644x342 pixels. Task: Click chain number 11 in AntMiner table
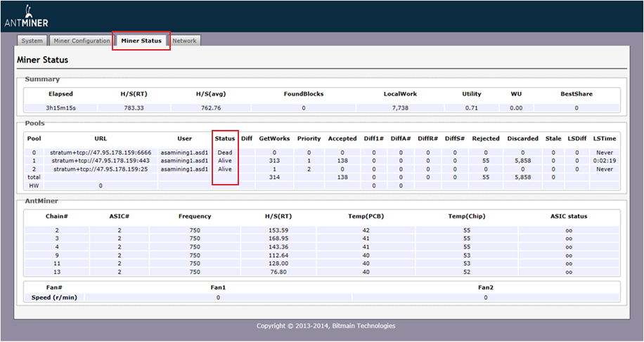tap(57, 263)
